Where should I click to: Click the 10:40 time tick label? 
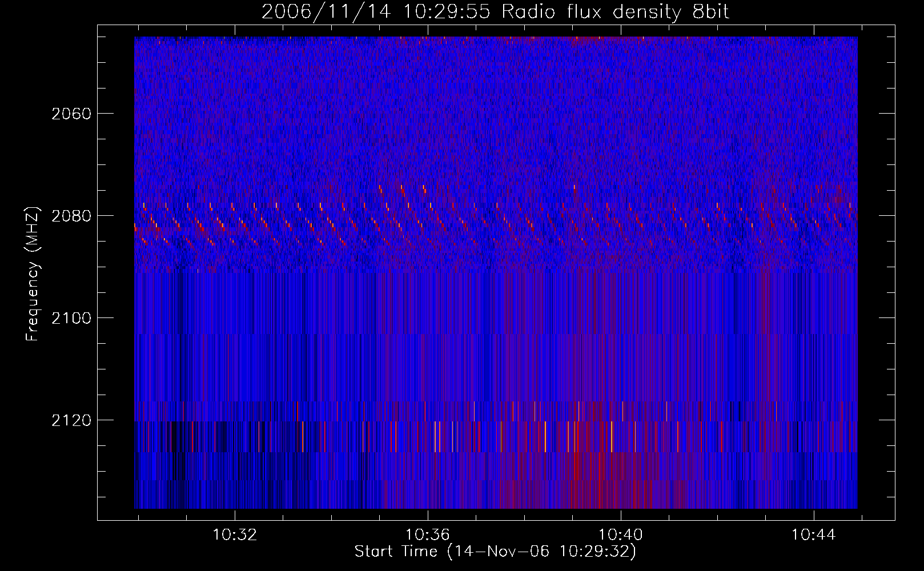pos(620,535)
